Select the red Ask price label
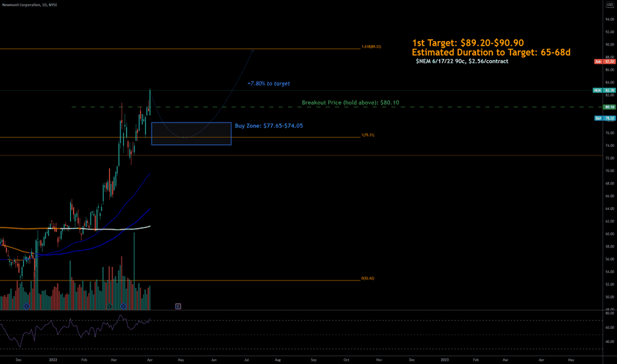The height and width of the screenshot is (364, 617). (x=605, y=62)
